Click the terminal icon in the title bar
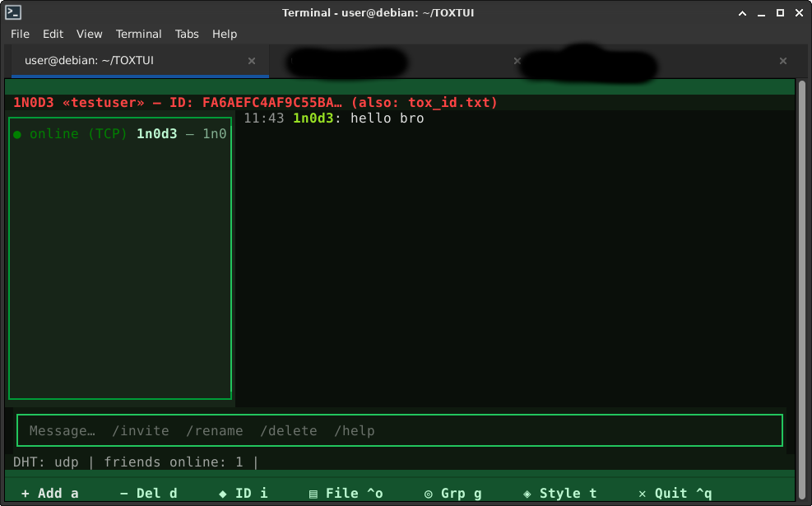812x506 pixels. click(13, 12)
